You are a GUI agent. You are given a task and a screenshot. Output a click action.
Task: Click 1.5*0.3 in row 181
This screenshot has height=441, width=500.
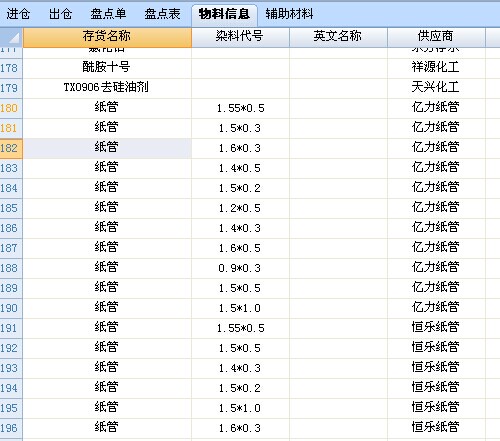(240, 128)
